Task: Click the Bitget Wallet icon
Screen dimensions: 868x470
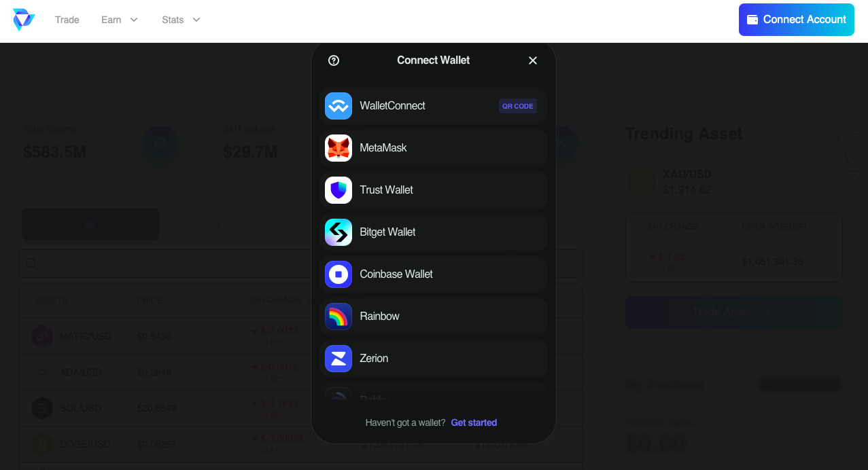Action: coord(338,232)
